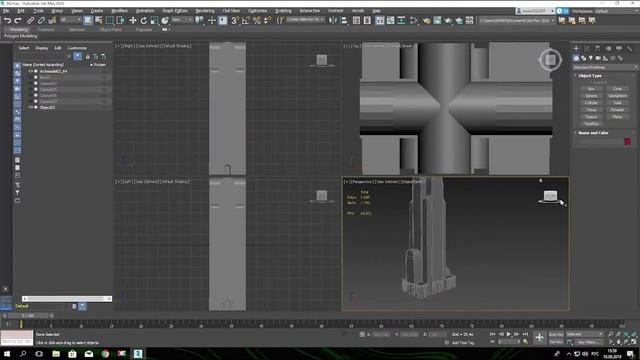Image resolution: width=640 pixels, height=360 pixels.
Task: Click the Redo arrow icon
Action: 18,20
